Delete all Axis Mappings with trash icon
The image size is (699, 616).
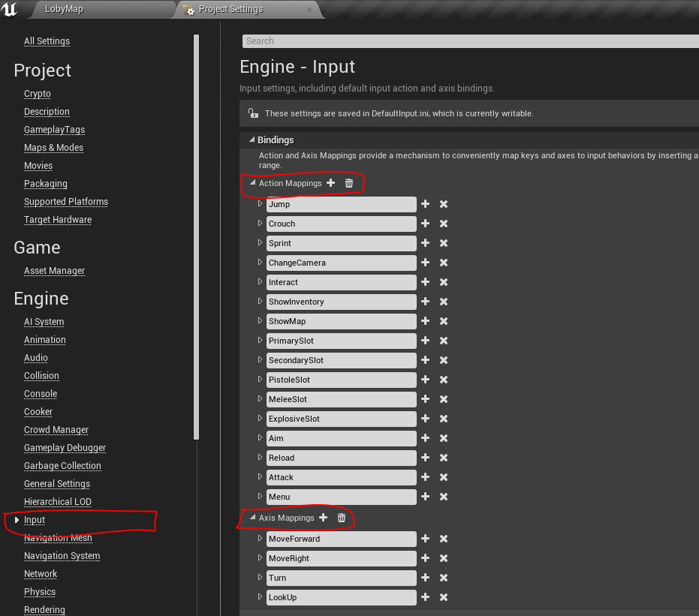[x=342, y=518]
